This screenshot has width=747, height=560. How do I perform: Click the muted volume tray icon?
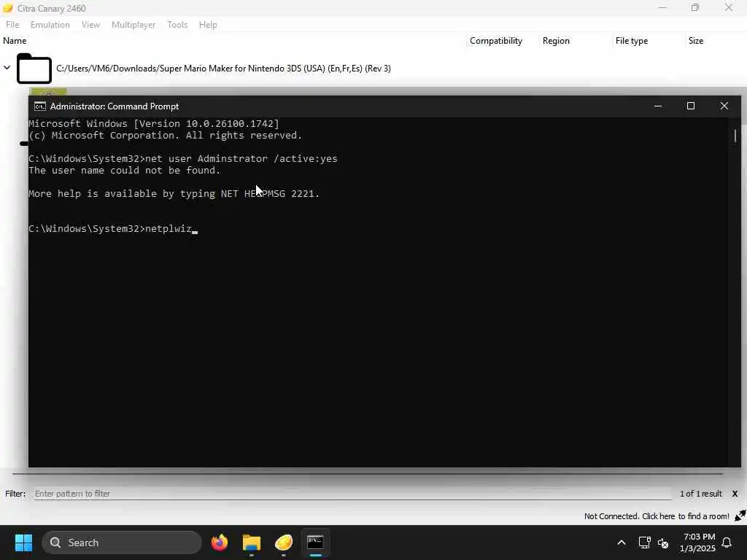coord(663,542)
